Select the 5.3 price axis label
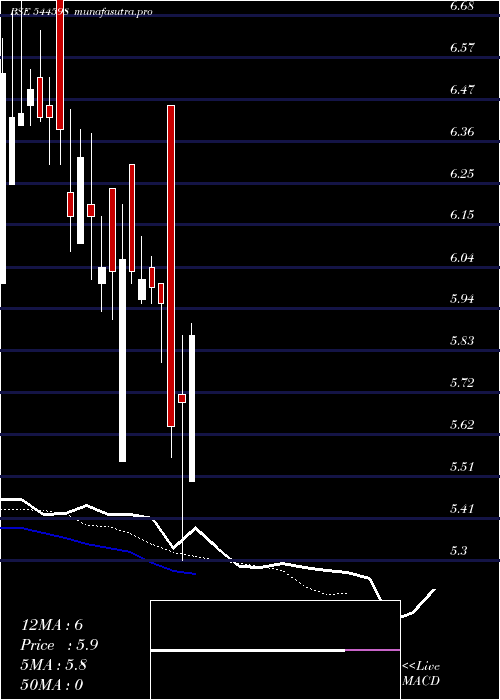The width and height of the screenshot is (500, 700). [x=458, y=550]
